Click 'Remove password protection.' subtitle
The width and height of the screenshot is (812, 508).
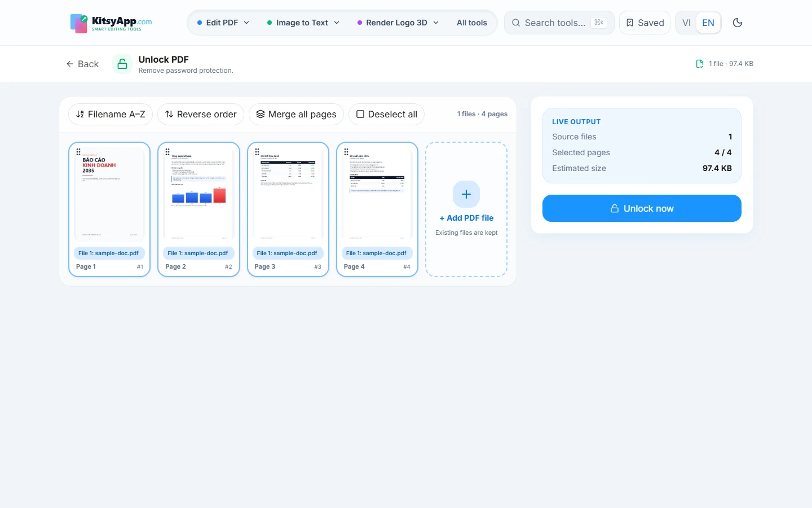(186, 71)
